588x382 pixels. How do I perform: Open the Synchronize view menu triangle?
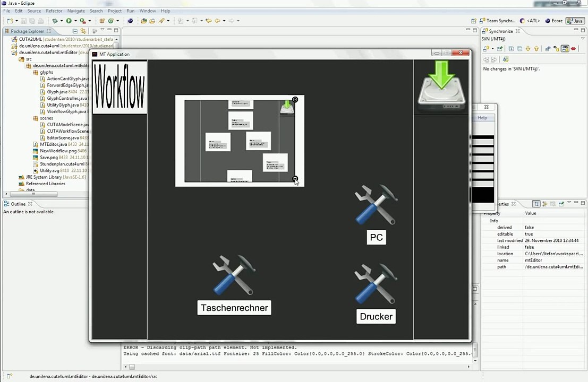[583, 39]
